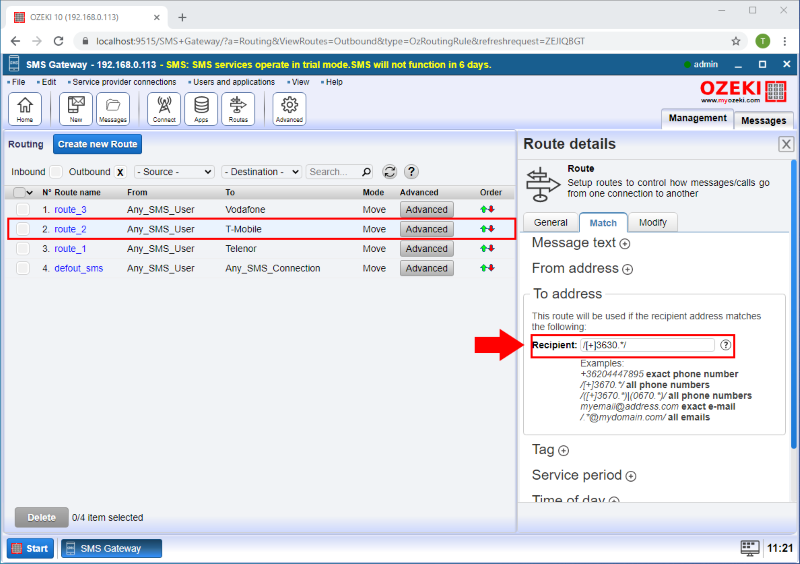This screenshot has width=800, height=564.
Task: Click the Create new Route button
Action: [97, 144]
